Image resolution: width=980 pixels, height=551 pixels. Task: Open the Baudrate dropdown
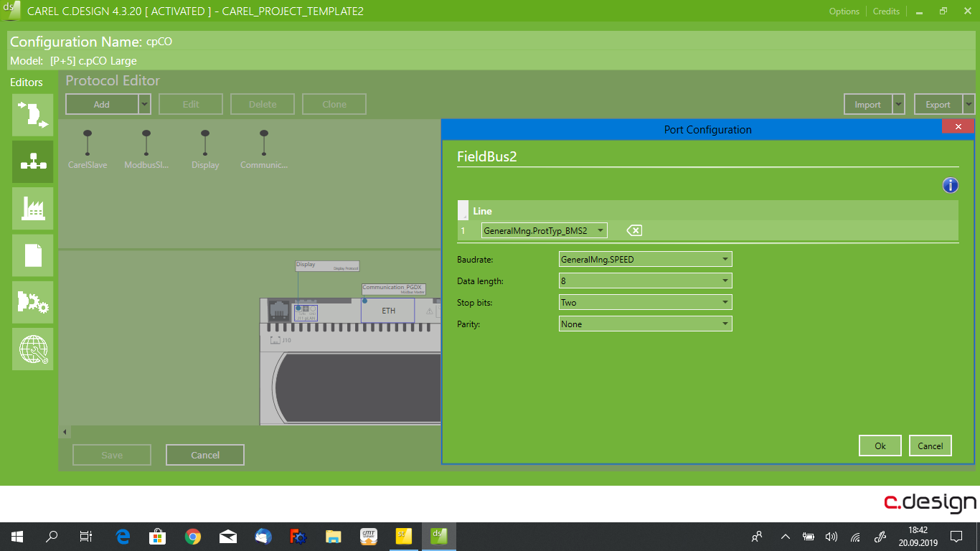(x=646, y=259)
